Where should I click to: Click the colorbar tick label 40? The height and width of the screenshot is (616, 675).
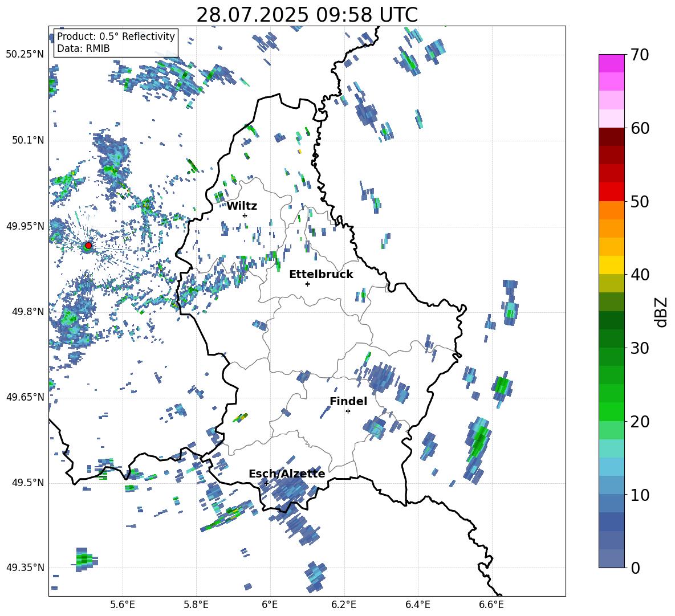[x=640, y=275]
